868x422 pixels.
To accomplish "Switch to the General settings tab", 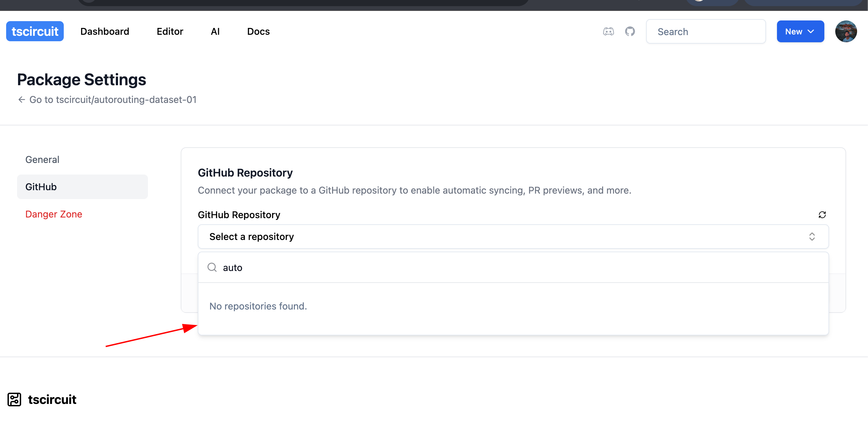I will (x=42, y=160).
